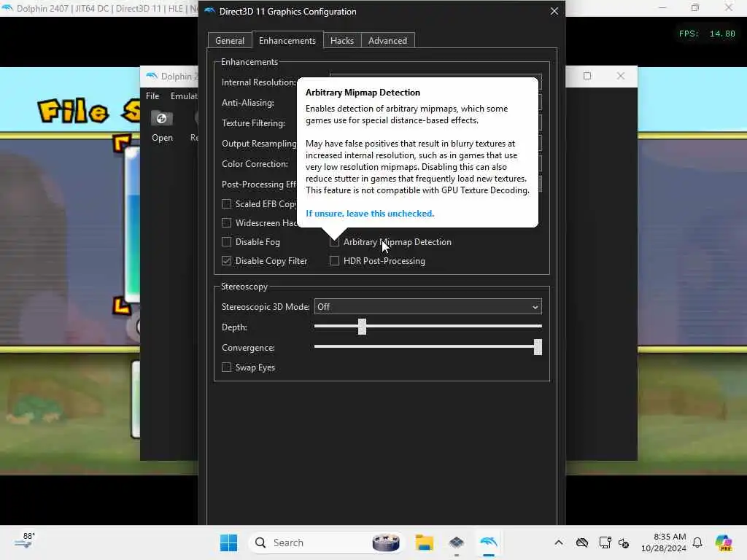
Task: Open the Windows Start menu
Action: coord(228,542)
